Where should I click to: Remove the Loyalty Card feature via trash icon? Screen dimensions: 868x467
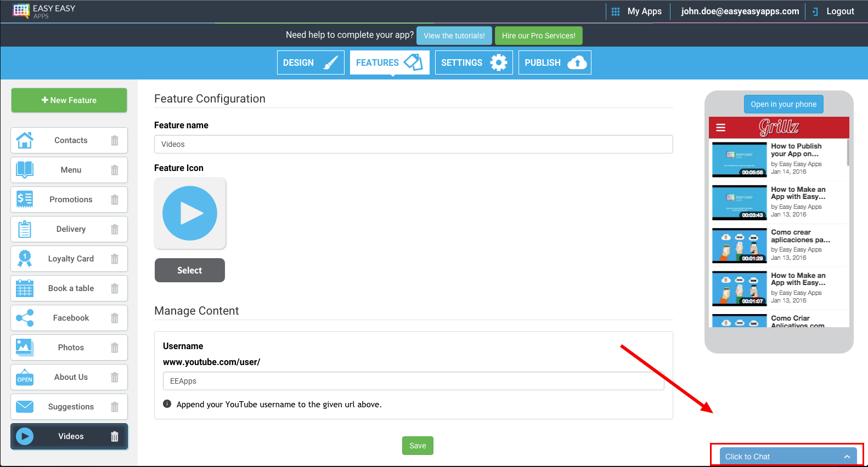(115, 259)
